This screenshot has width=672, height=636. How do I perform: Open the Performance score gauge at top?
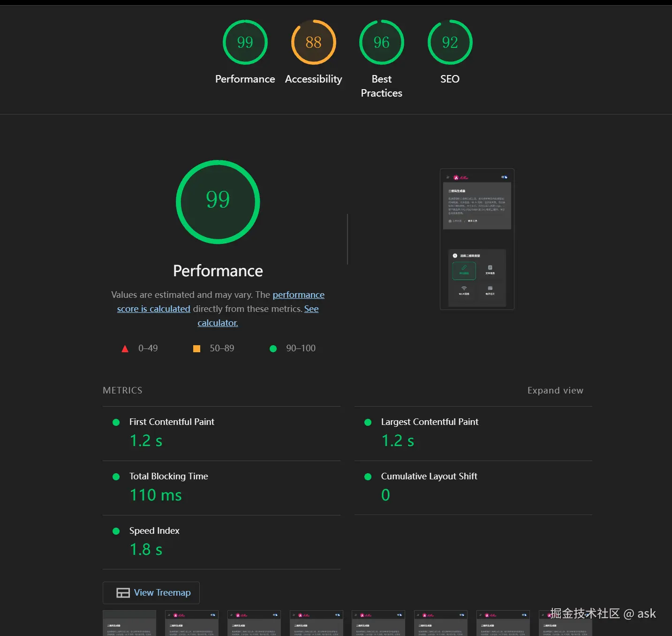click(245, 42)
